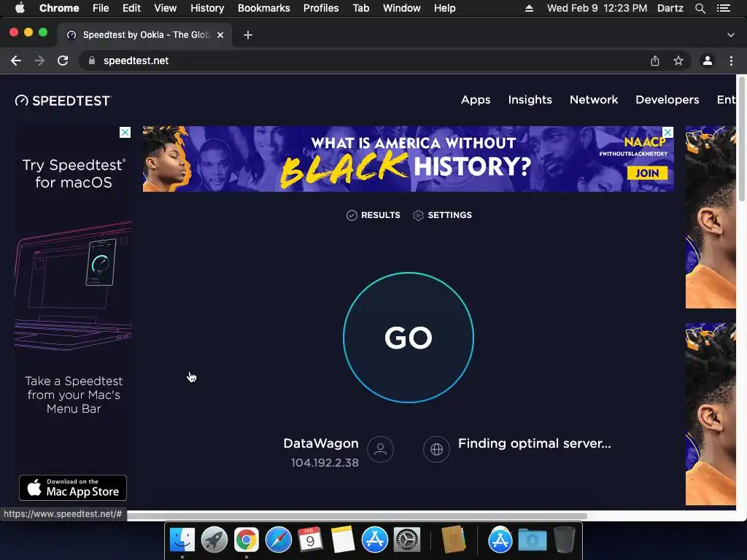This screenshot has width=747, height=560.
Task: Open Chrome three-dot menu
Action: (x=731, y=61)
